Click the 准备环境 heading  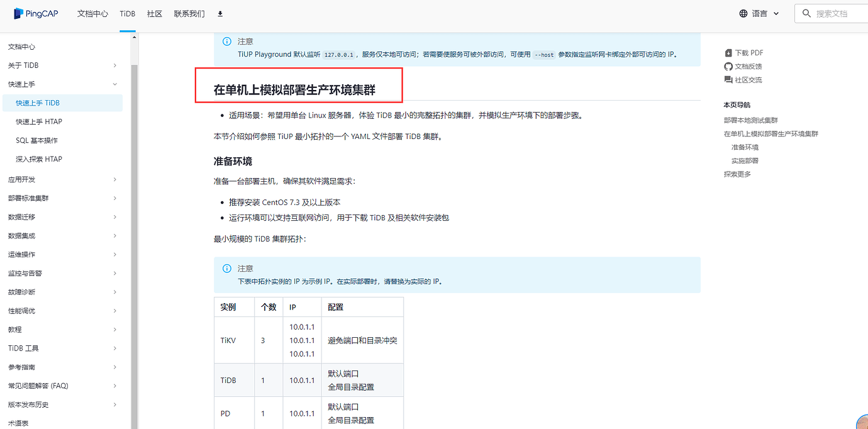coord(233,161)
